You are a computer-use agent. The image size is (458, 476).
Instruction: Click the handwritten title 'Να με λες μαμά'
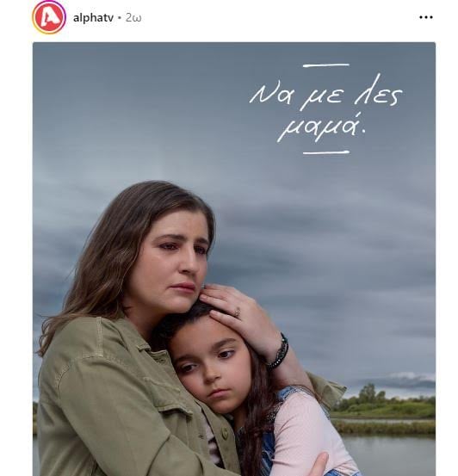[x=326, y=109]
